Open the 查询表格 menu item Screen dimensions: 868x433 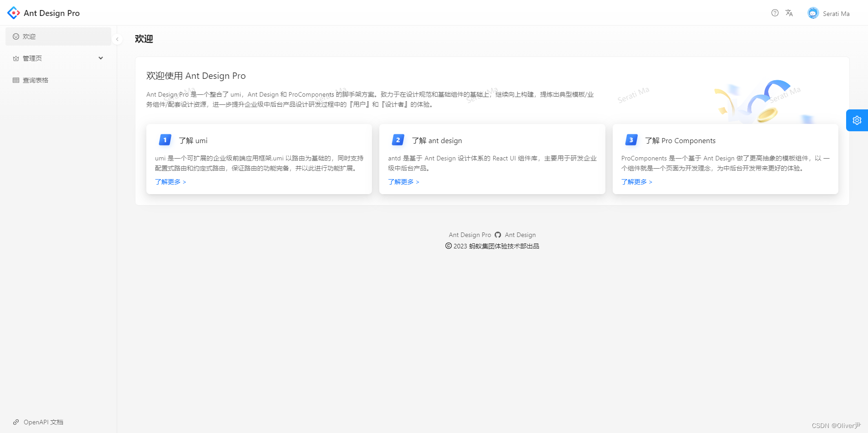pyautogui.click(x=58, y=80)
